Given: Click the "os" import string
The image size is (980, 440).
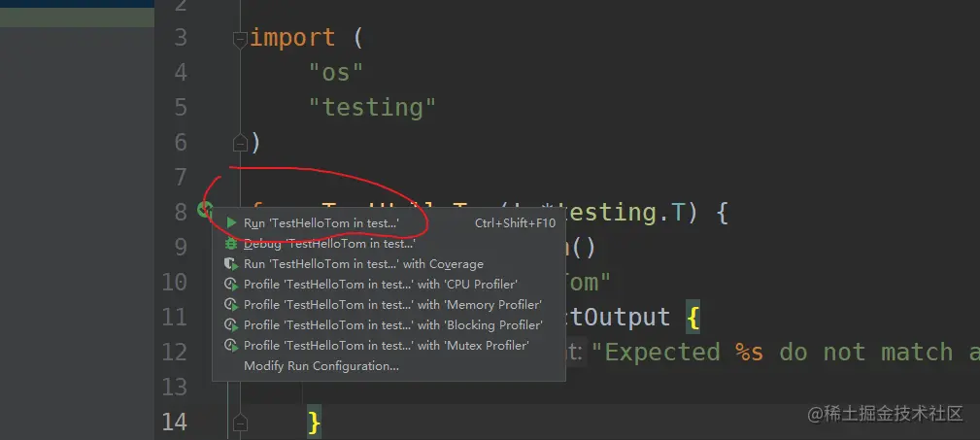Looking at the screenshot, I should (336, 73).
